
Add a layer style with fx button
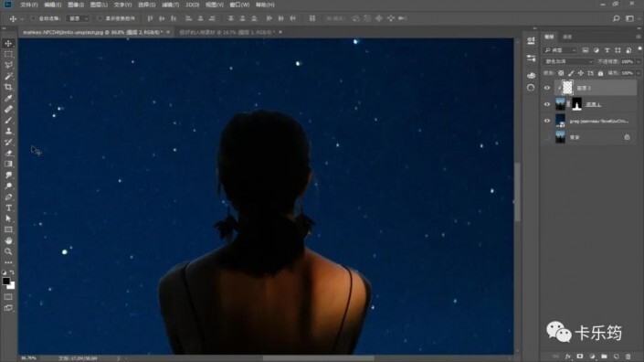[x=568, y=357]
